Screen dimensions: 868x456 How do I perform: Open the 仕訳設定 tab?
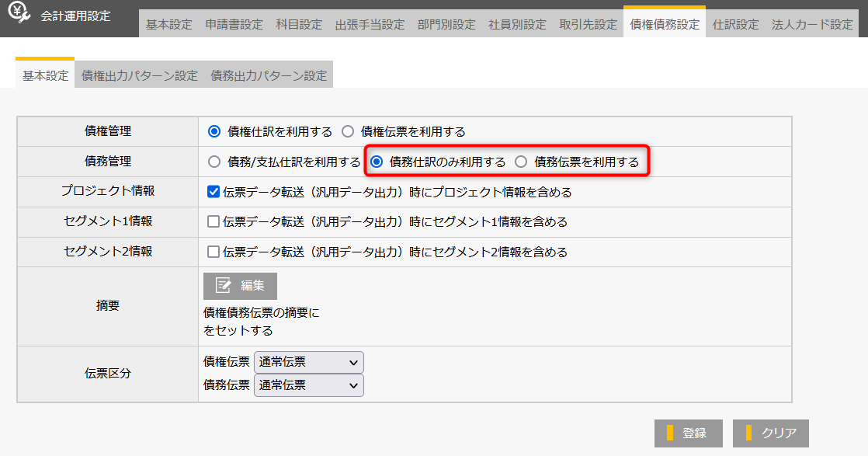pyautogui.click(x=735, y=24)
